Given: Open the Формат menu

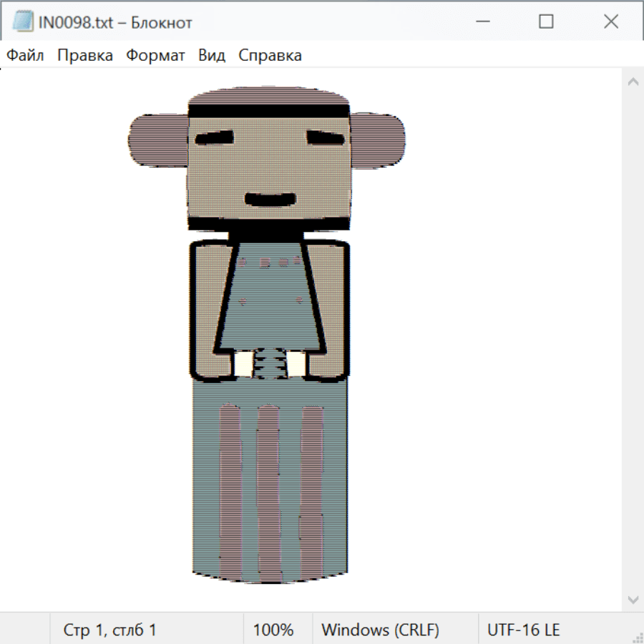Looking at the screenshot, I should point(155,55).
